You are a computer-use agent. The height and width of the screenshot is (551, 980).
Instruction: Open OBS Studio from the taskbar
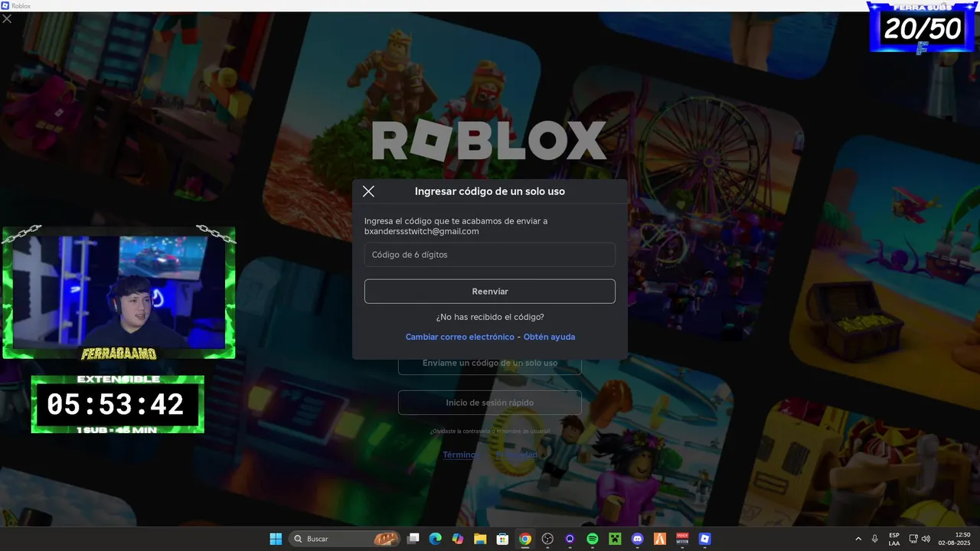tap(547, 539)
